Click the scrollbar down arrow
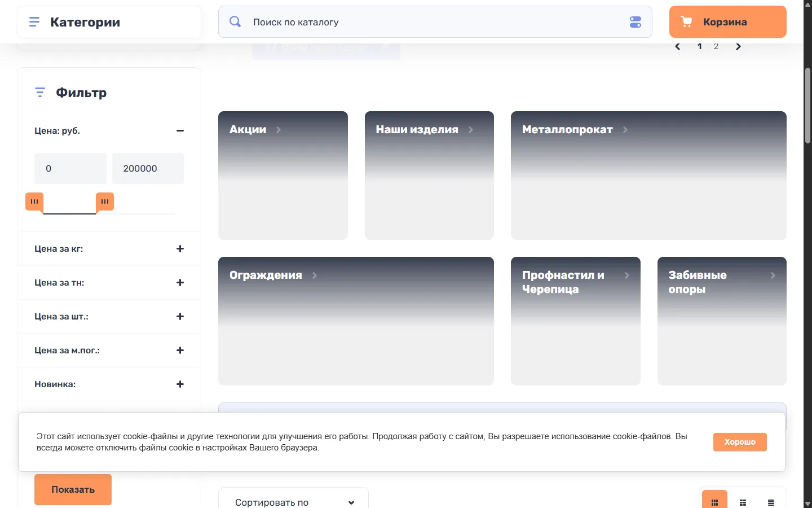 [807, 503]
